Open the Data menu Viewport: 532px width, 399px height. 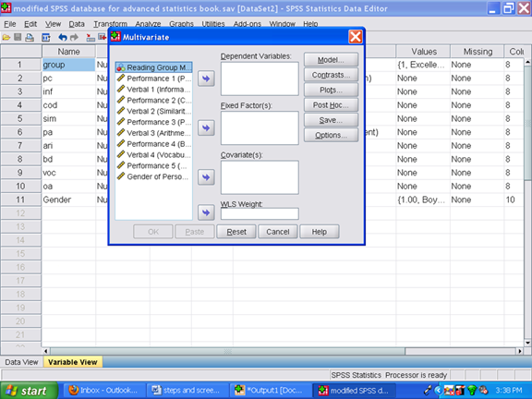tap(77, 24)
